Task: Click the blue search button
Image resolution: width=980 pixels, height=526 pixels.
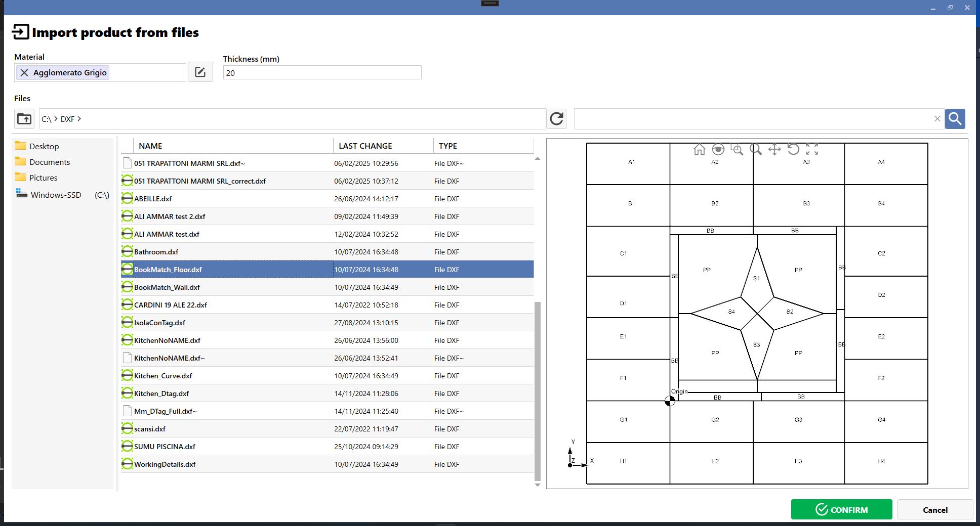Action: (955, 119)
